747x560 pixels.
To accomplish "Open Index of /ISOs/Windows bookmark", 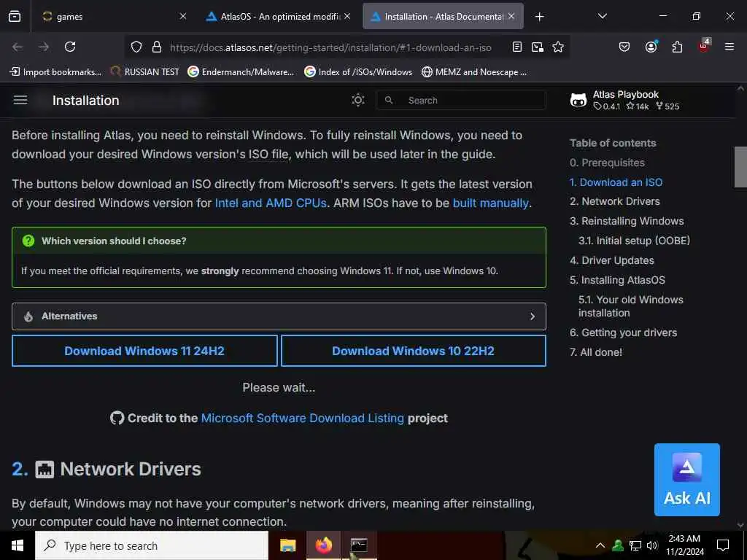I will pos(358,72).
